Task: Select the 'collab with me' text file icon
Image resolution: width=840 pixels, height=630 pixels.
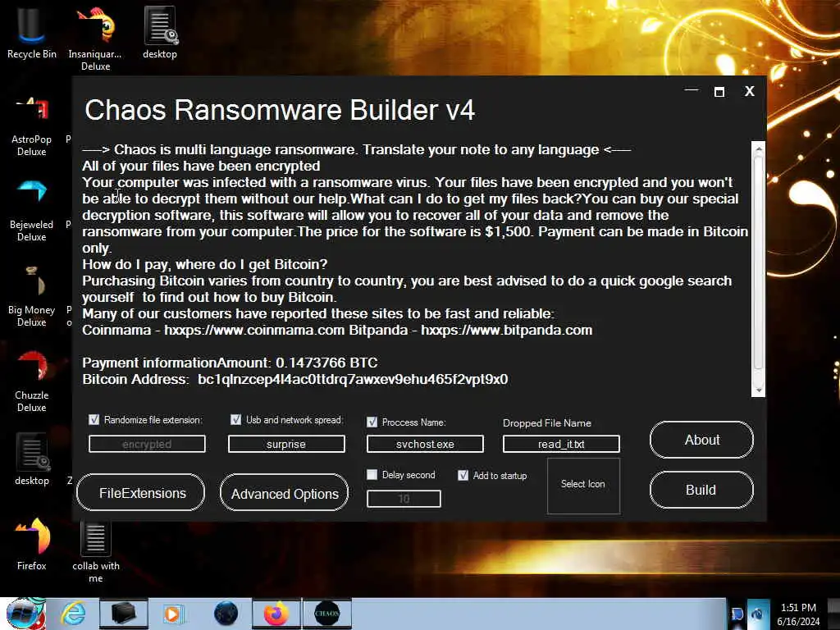Action: click(95, 552)
